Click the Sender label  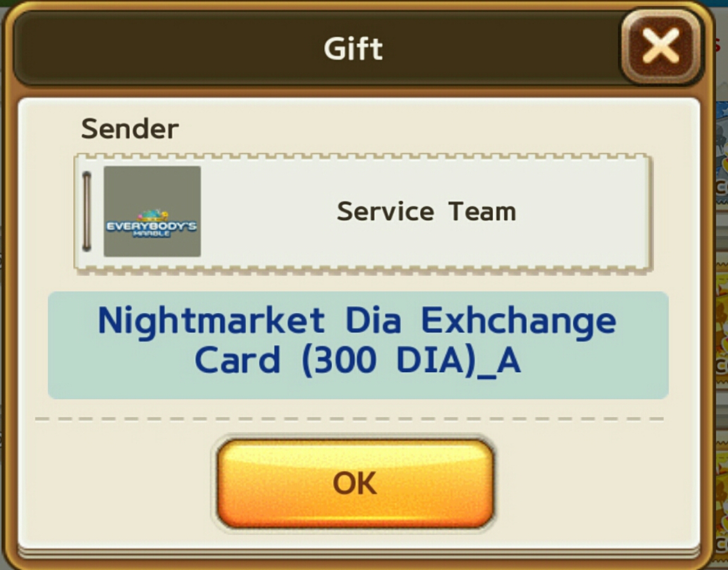pyautogui.click(x=130, y=128)
